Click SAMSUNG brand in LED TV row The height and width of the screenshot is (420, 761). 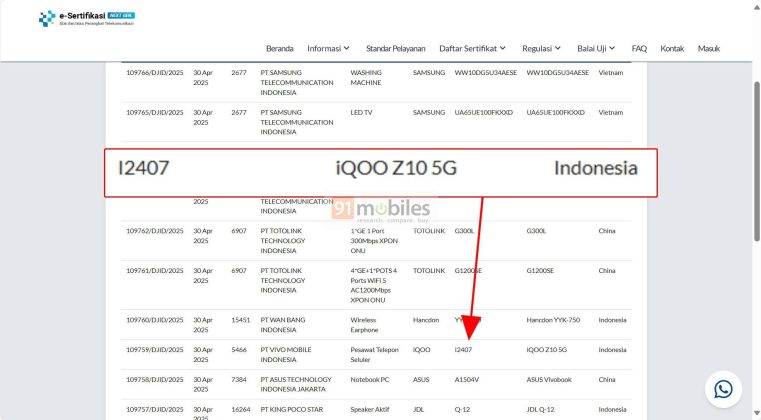429,112
